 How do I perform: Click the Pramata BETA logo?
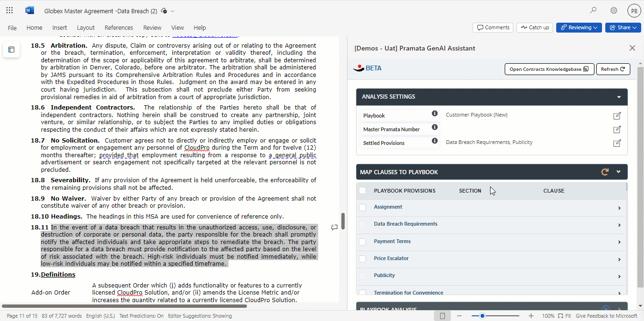click(367, 68)
